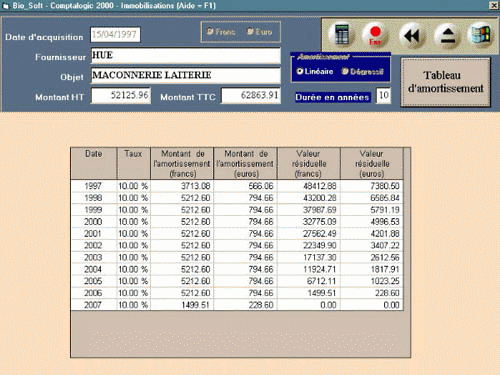The width and height of the screenshot is (500, 375).
Task: Click the Taux cell in 2007 row
Action: (133, 305)
